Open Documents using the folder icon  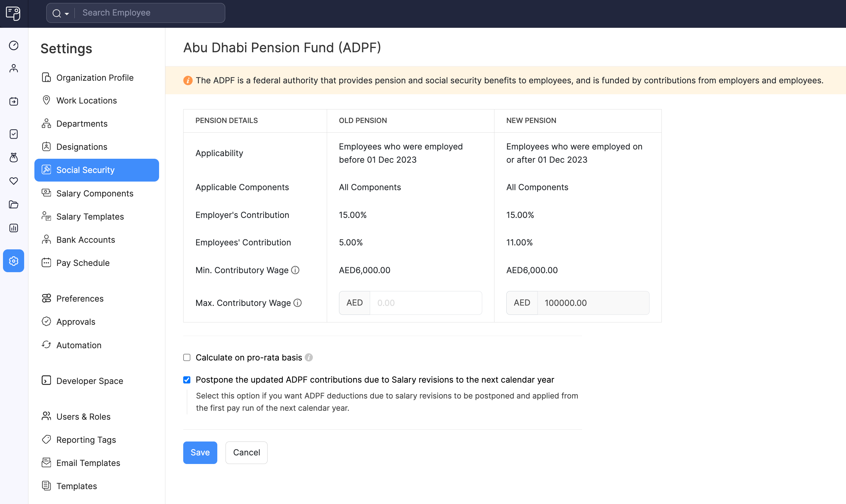pyautogui.click(x=14, y=204)
